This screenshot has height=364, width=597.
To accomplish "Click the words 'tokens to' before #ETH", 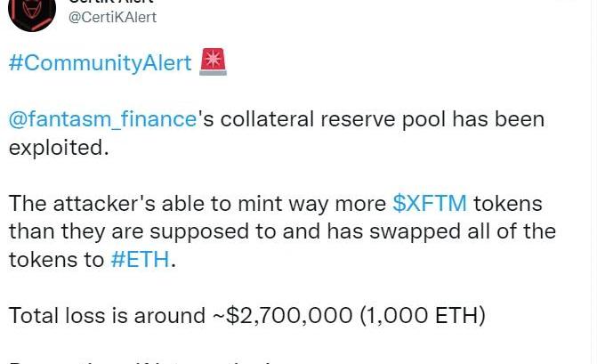I will coord(55,260).
